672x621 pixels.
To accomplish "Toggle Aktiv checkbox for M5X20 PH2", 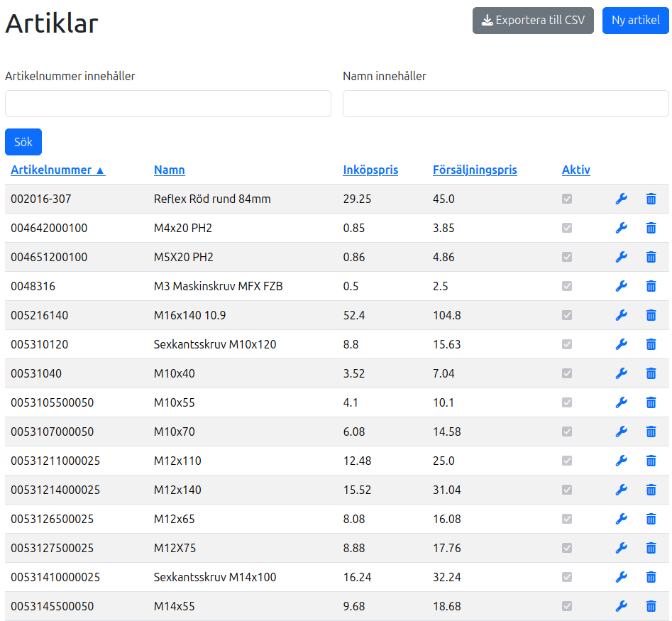I will pyautogui.click(x=567, y=257).
